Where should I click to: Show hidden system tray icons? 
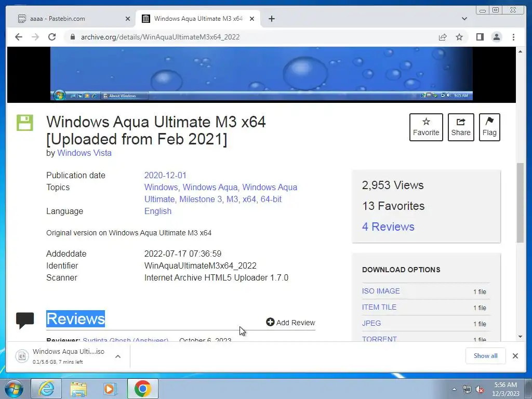tap(454, 389)
